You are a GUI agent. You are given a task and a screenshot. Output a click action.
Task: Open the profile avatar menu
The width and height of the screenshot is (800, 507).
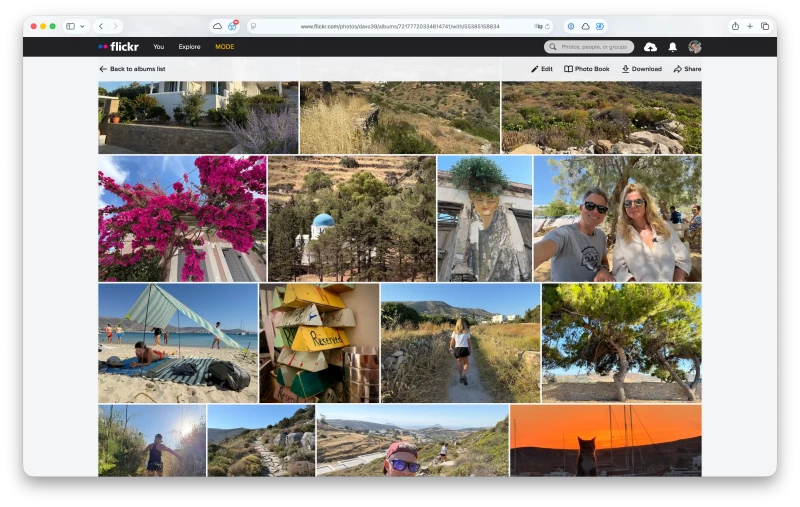[x=694, y=47]
